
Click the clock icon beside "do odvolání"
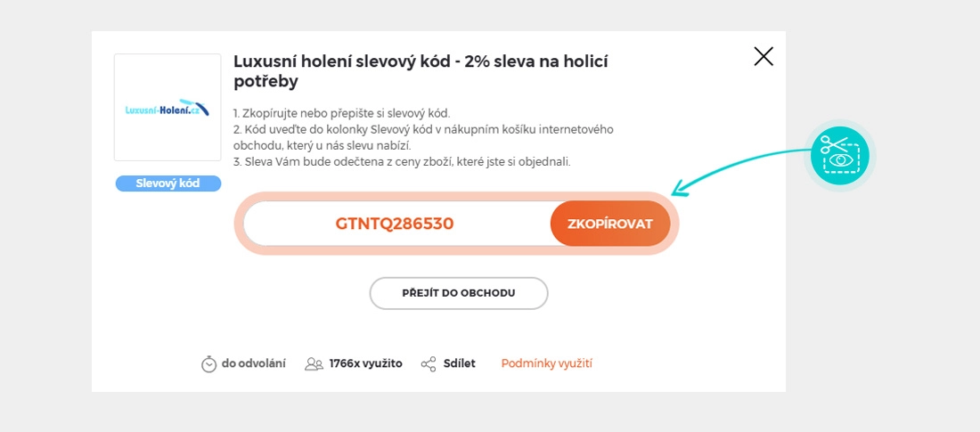(209, 363)
